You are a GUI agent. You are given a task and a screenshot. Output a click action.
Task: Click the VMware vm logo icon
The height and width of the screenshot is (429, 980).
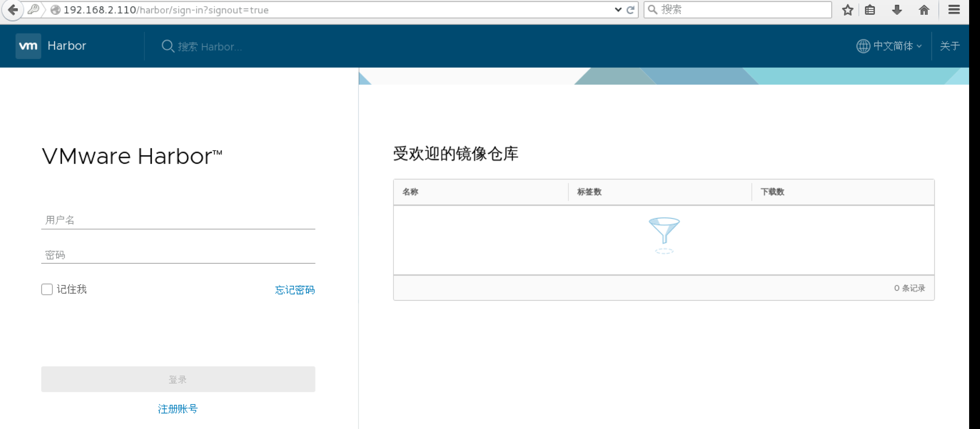click(x=28, y=46)
